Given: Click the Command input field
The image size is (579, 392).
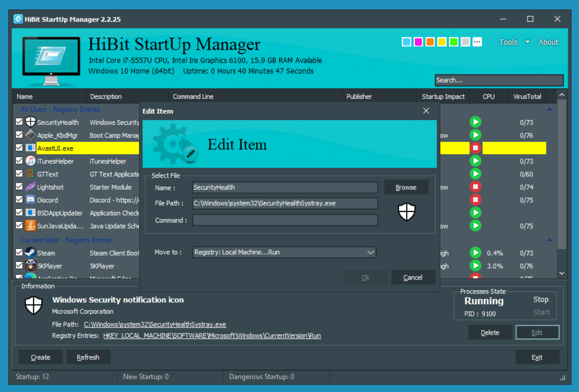Looking at the screenshot, I should [x=285, y=220].
